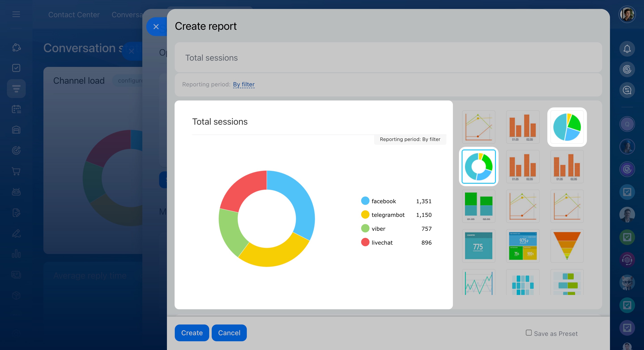Toggle facebook legend color marker

click(x=365, y=201)
